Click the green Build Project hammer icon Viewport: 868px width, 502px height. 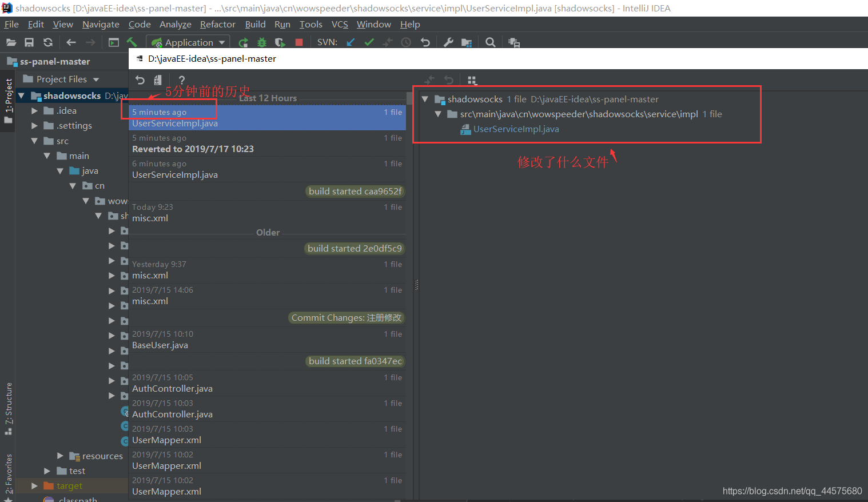pyautogui.click(x=132, y=42)
